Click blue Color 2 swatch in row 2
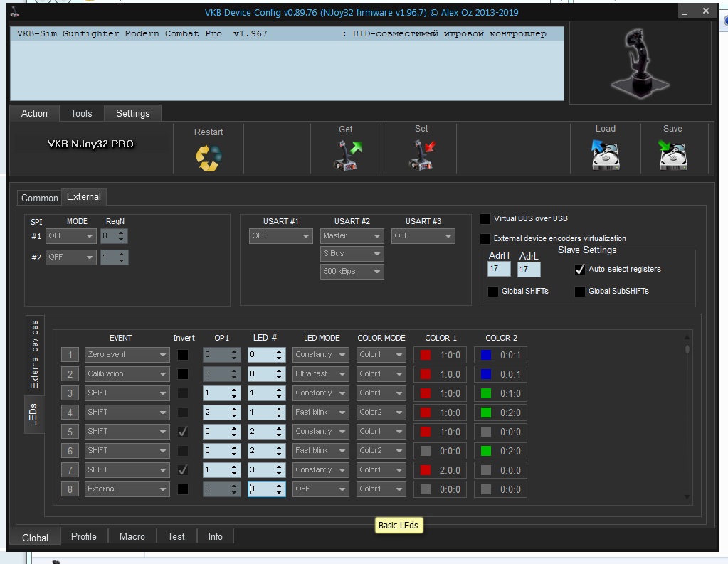Viewport: 728px width, 564px height. point(486,374)
